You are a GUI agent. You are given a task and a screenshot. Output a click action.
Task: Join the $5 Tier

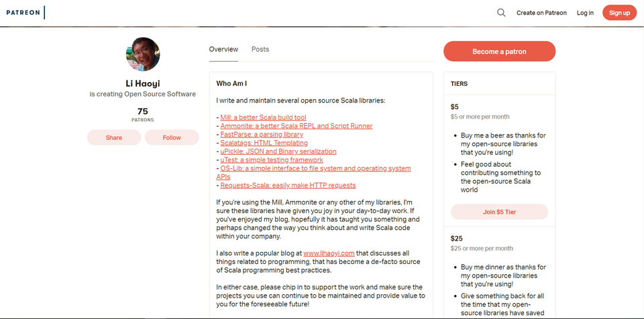[499, 212]
